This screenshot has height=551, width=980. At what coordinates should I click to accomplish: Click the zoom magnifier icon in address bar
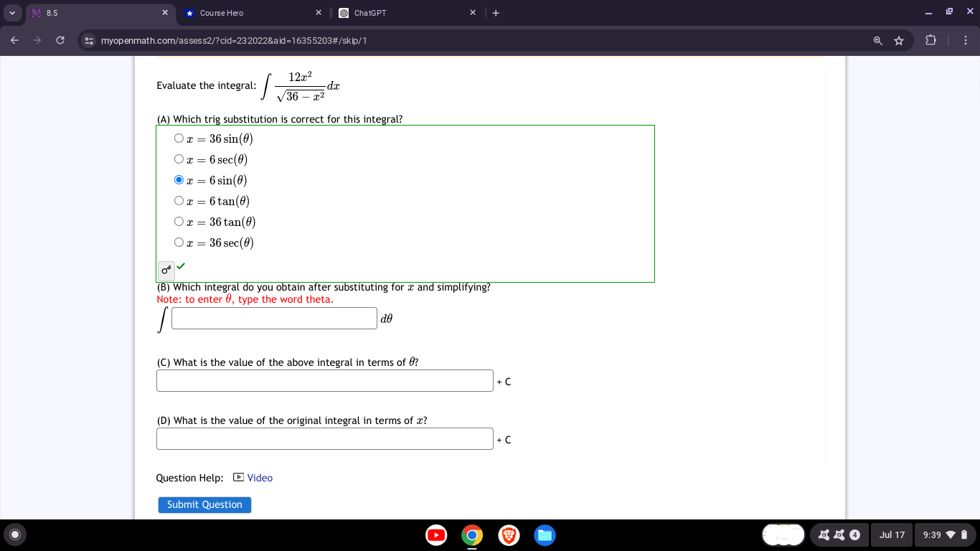877,41
